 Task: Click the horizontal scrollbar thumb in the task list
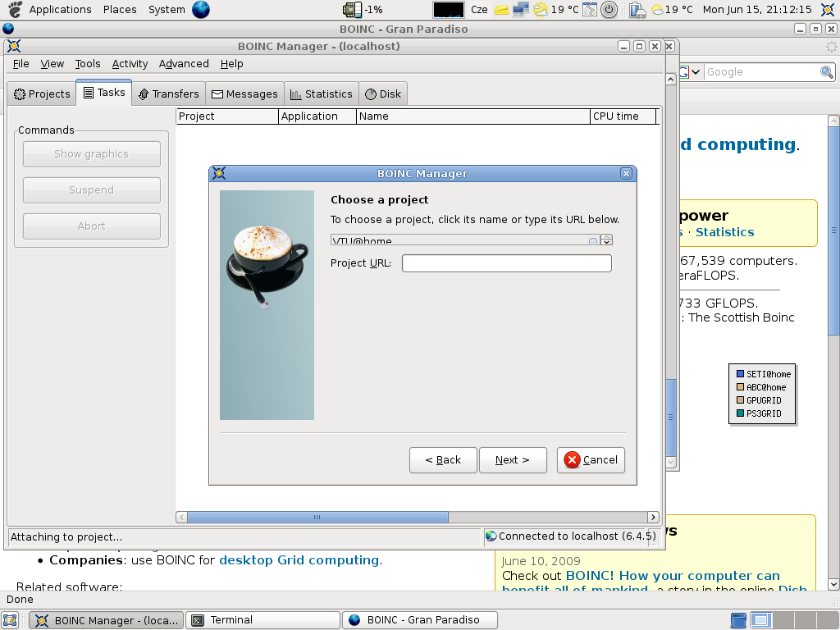click(317, 517)
